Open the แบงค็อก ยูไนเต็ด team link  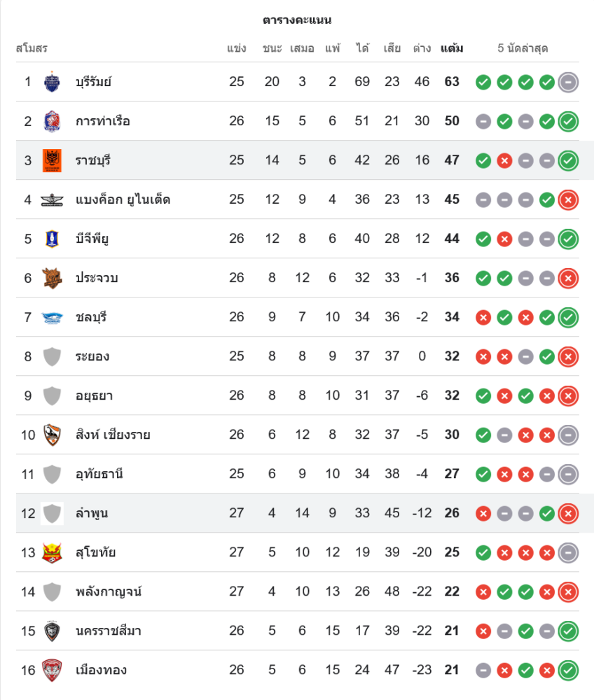click(x=123, y=199)
